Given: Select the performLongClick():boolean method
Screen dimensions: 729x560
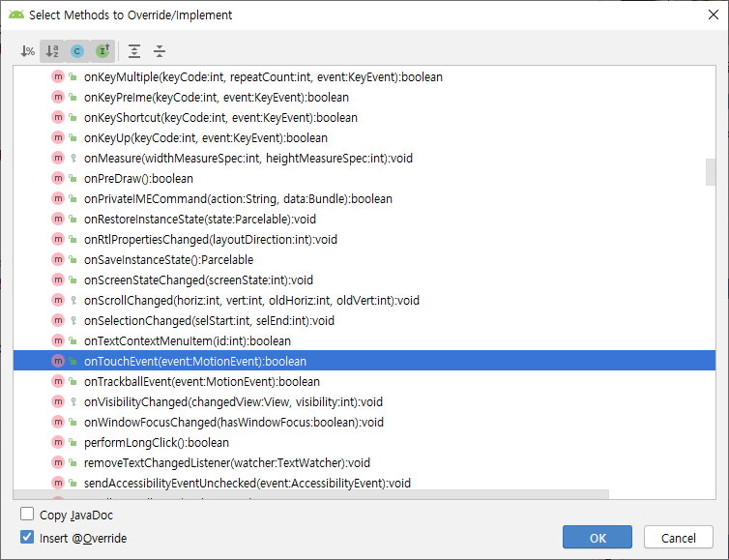Looking at the screenshot, I should pos(364,442).
